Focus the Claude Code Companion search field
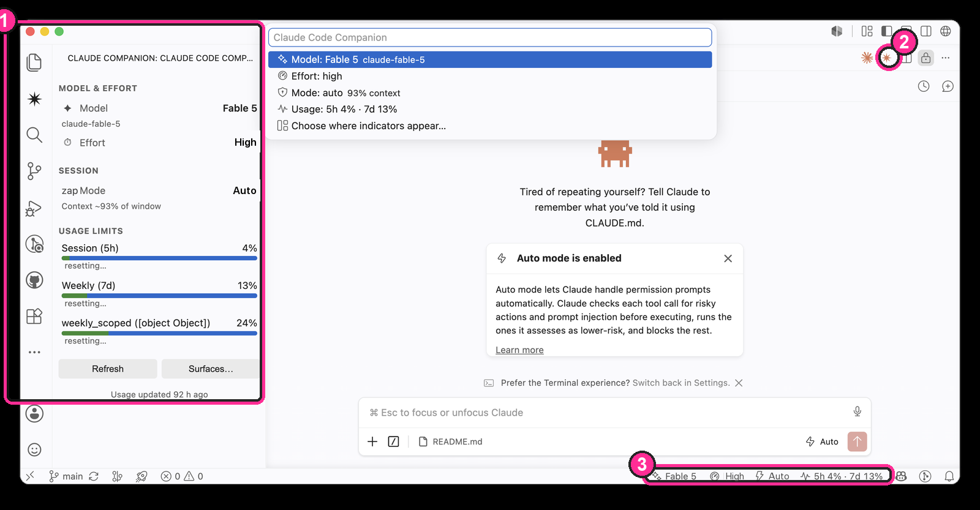This screenshot has height=510, width=980. 490,37
